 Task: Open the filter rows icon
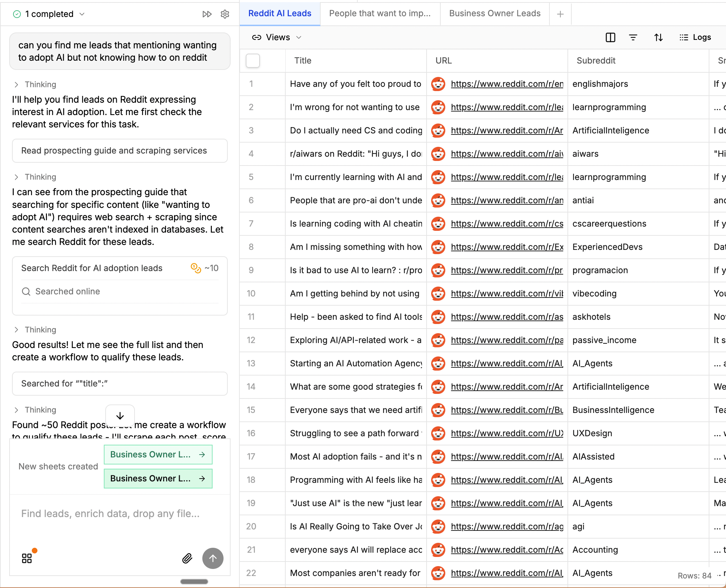click(633, 37)
